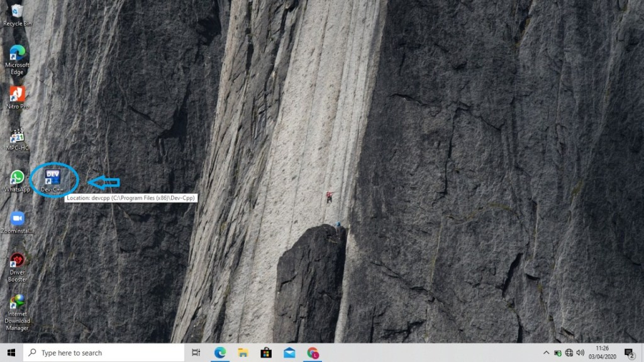The width and height of the screenshot is (644, 362).
Task: Expand the hidden system tray icons
Action: pos(547,353)
